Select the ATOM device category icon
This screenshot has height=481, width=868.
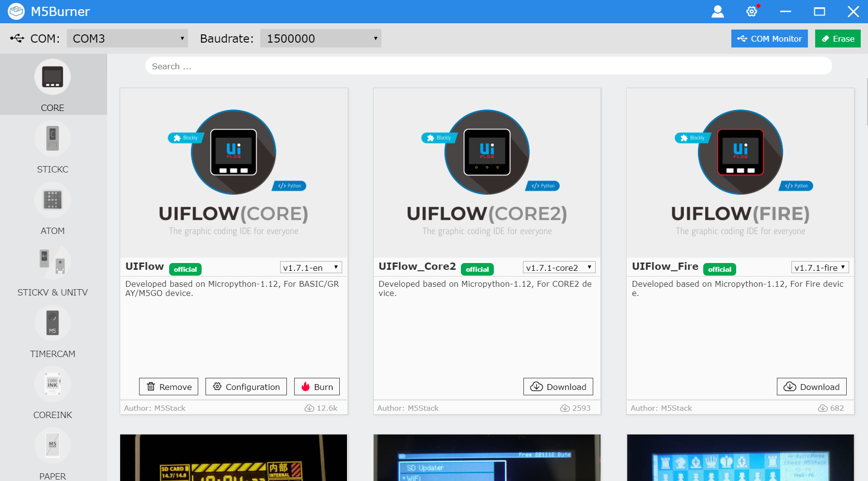tap(52, 200)
